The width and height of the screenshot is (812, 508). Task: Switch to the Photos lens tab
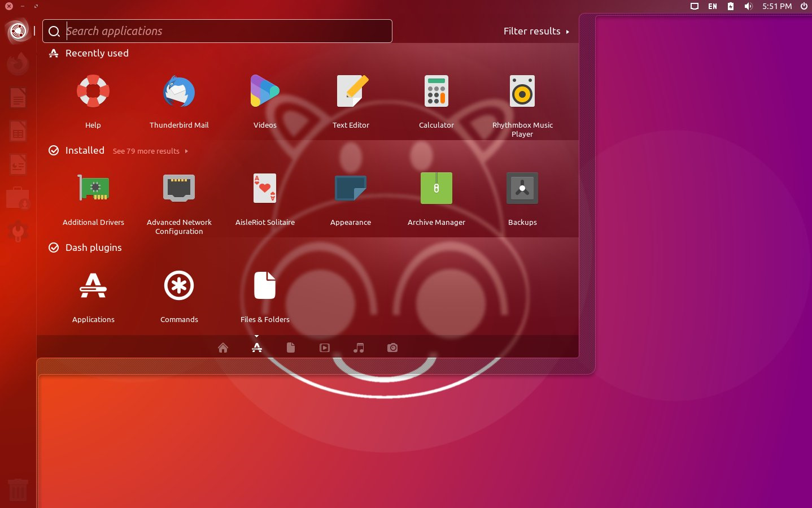[x=392, y=348]
